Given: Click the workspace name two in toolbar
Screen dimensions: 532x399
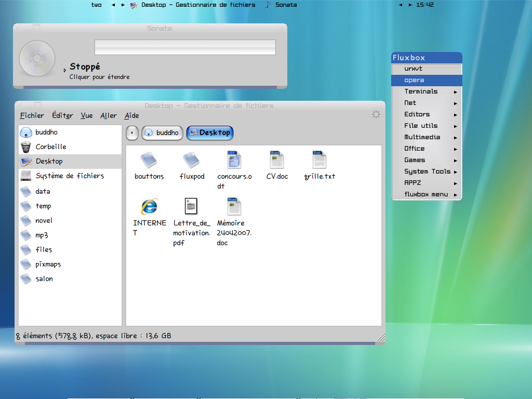Looking at the screenshot, I should tap(96, 5).
